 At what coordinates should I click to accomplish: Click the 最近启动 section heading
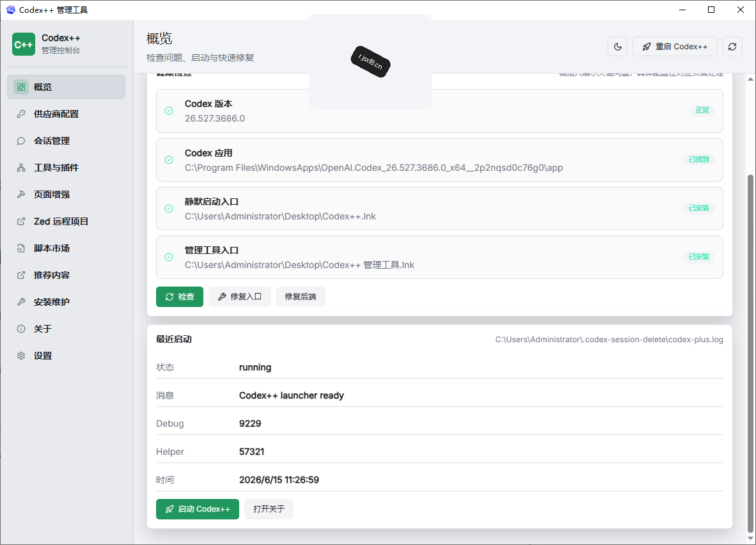pyautogui.click(x=173, y=339)
